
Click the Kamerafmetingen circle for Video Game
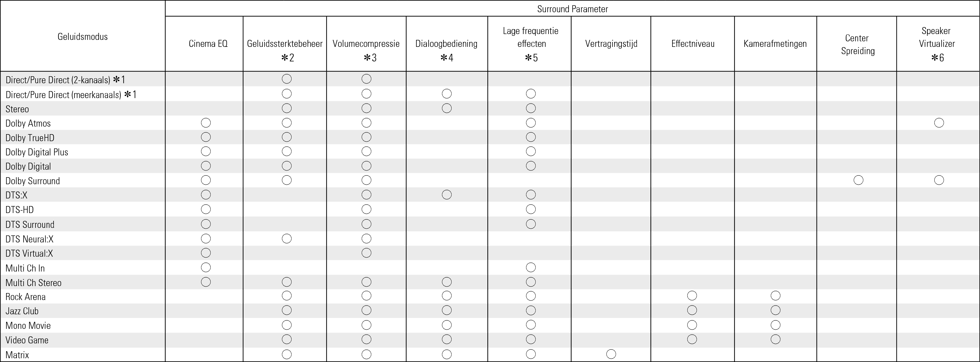coord(775,339)
